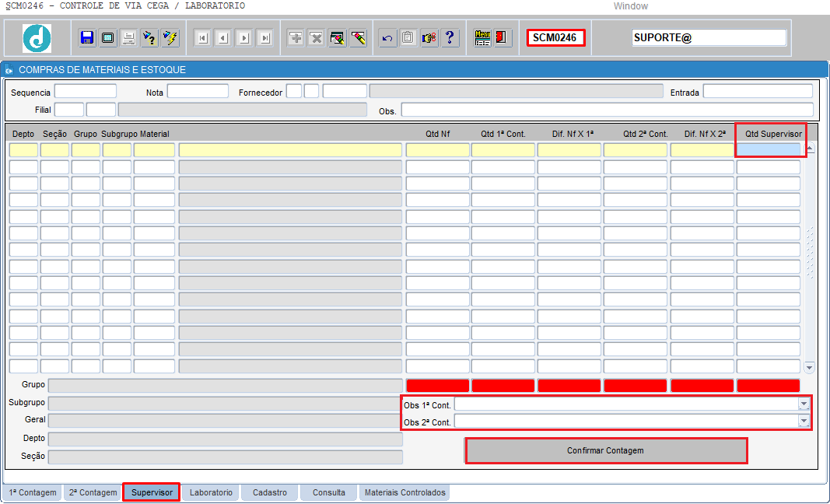Click the Entrada input field
The height and width of the screenshot is (504, 830).
[758, 91]
